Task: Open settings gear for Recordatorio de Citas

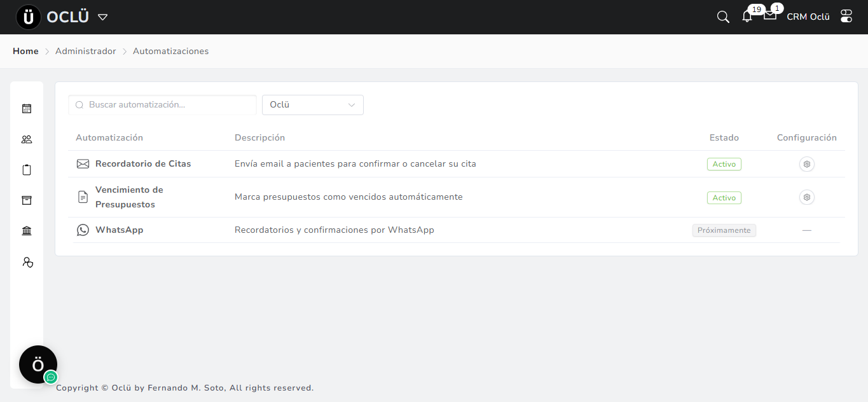Action: (807, 164)
